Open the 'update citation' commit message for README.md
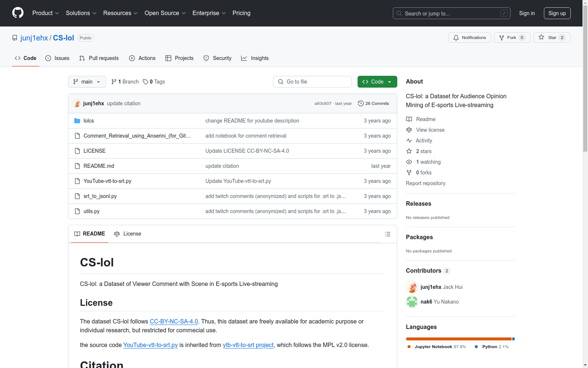Screen dimensions: 588x368 coord(222,166)
